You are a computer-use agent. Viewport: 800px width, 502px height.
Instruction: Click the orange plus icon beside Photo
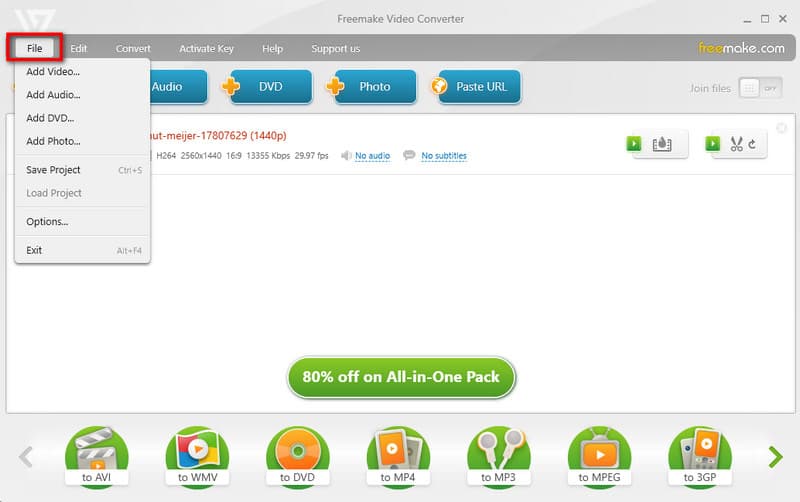335,86
